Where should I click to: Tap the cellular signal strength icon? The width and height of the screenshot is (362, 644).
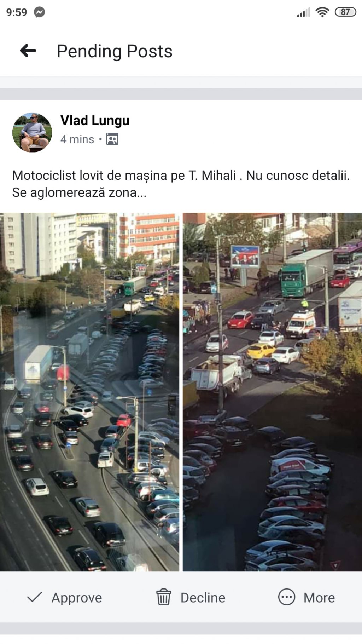[x=304, y=12]
